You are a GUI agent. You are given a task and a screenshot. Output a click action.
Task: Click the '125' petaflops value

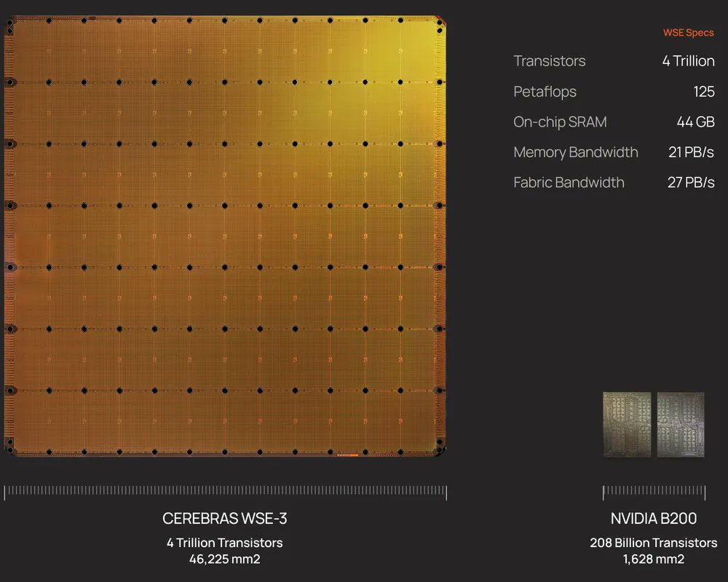tap(704, 92)
